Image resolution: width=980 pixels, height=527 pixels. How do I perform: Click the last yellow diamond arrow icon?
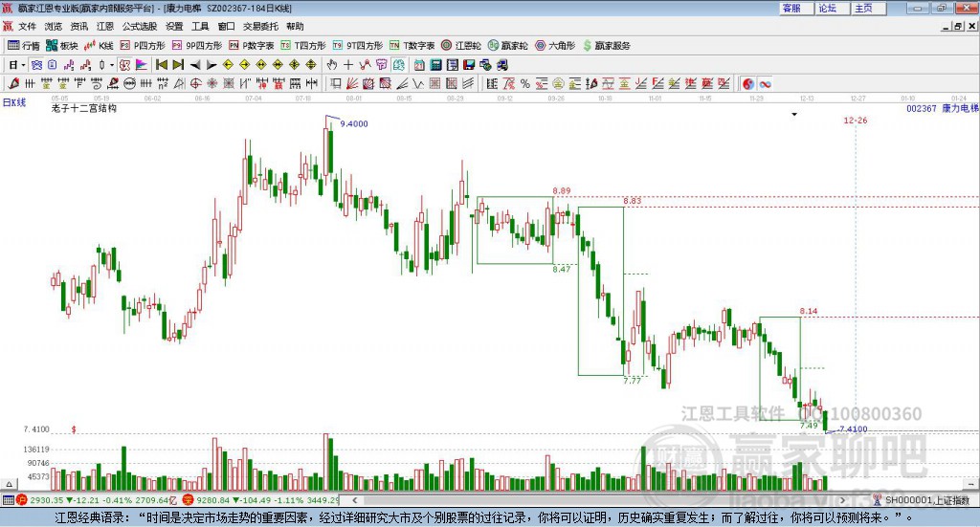click(x=311, y=65)
